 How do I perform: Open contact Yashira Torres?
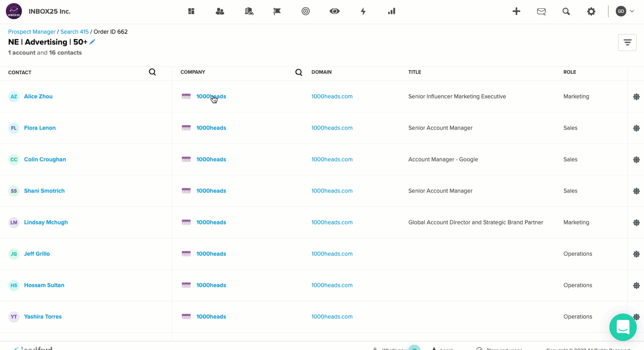point(43,316)
